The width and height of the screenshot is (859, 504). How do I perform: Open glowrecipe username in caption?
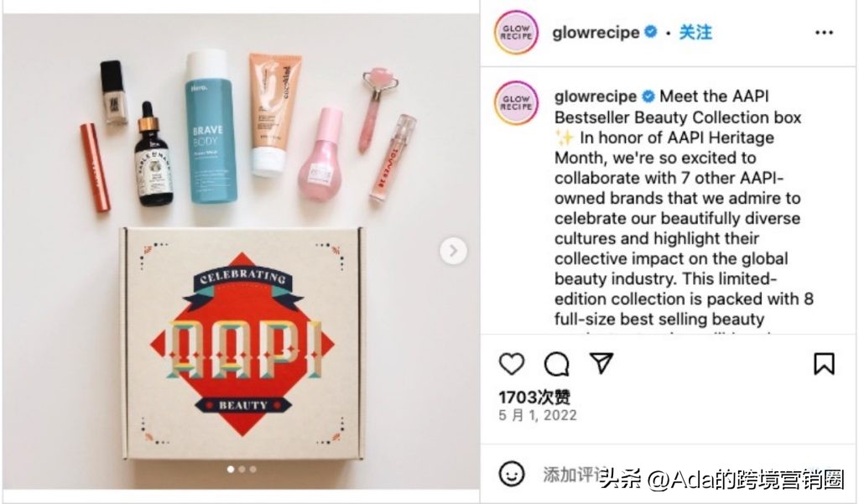[596, 97]
